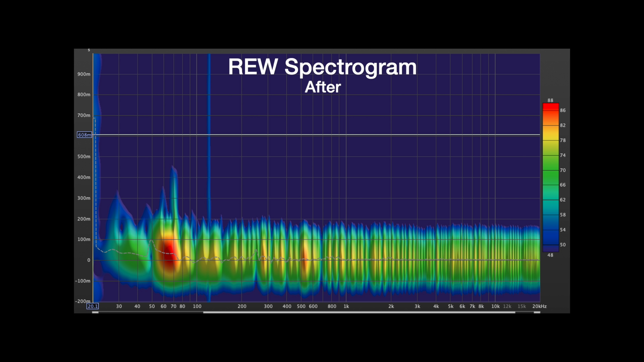Click the 2k frequency axis label

point(391,306)
